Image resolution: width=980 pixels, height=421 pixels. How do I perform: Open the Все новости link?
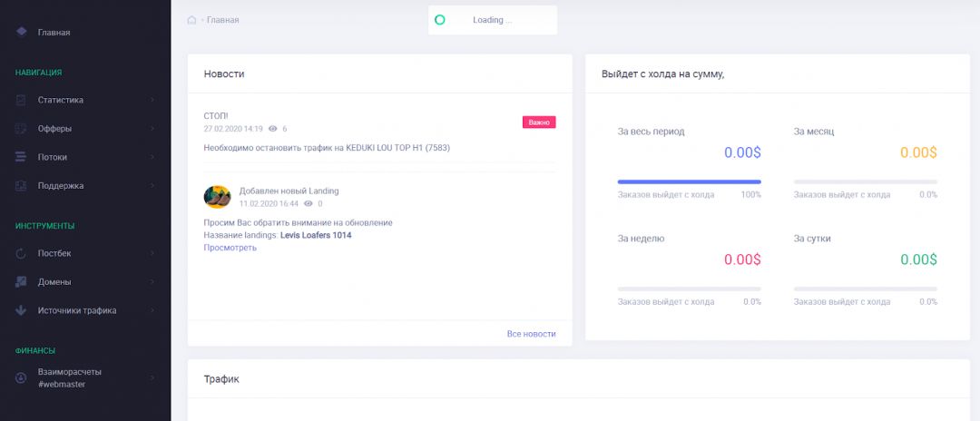(531, 334)
